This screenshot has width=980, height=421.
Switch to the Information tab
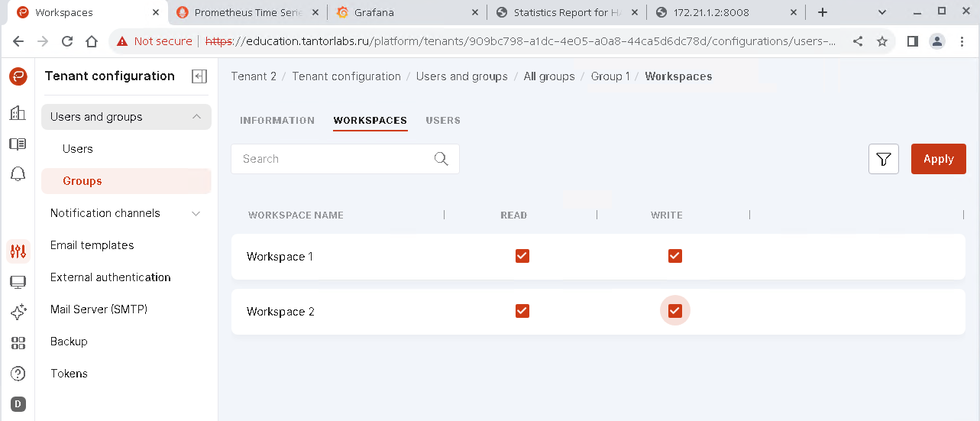277,121
